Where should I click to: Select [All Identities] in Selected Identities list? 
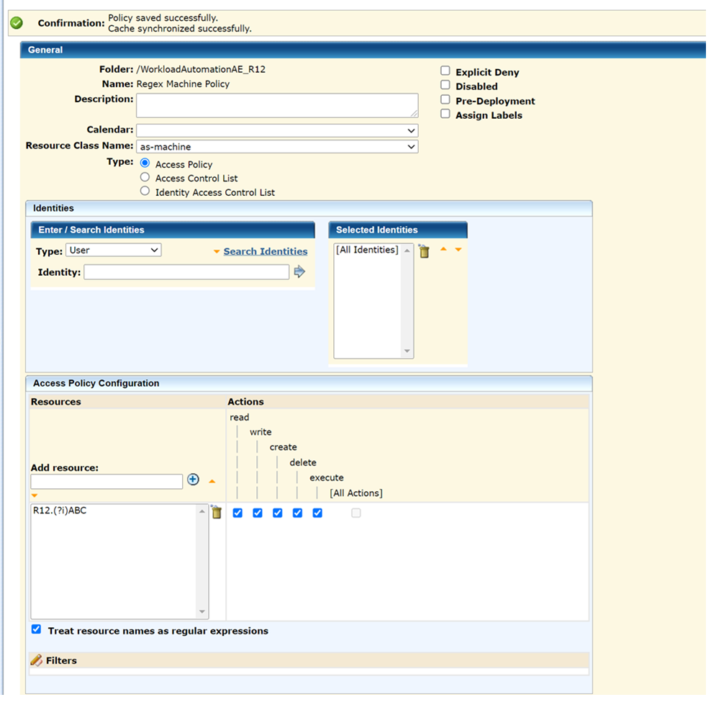click(367, 250)
